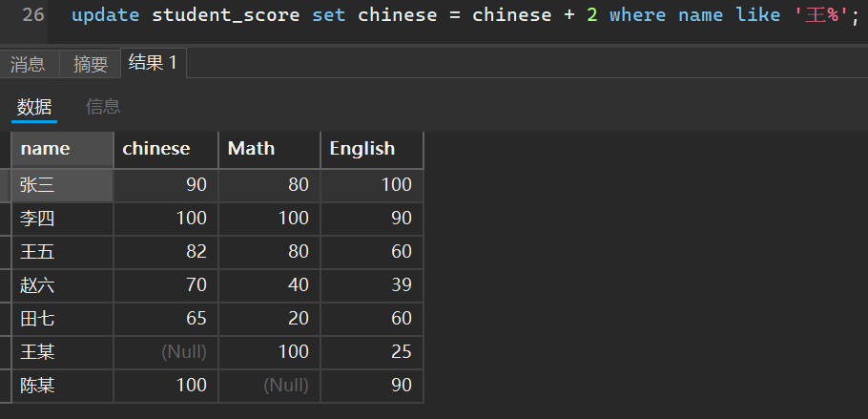868x419 pixels.
Task: Select the 张三 name cell
Action: point(63,185)
